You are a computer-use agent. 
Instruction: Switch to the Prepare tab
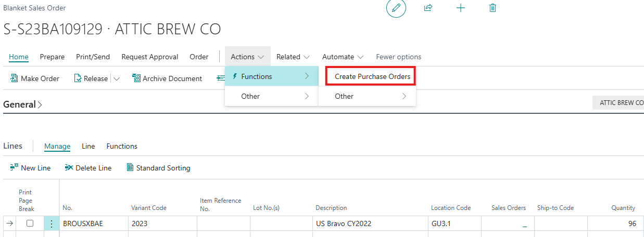[52, 57]
